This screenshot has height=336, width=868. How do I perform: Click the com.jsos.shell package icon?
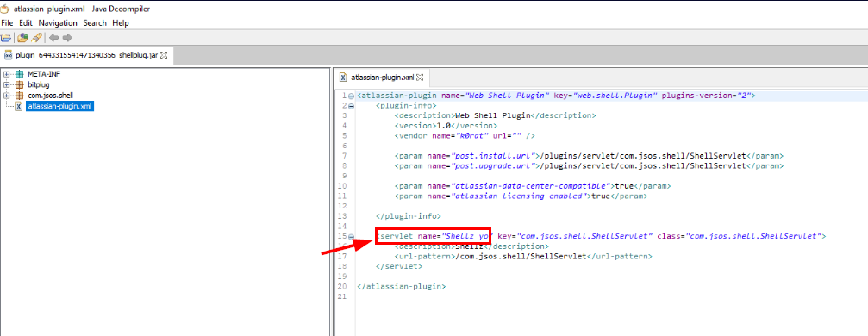(x=19, y=96)
